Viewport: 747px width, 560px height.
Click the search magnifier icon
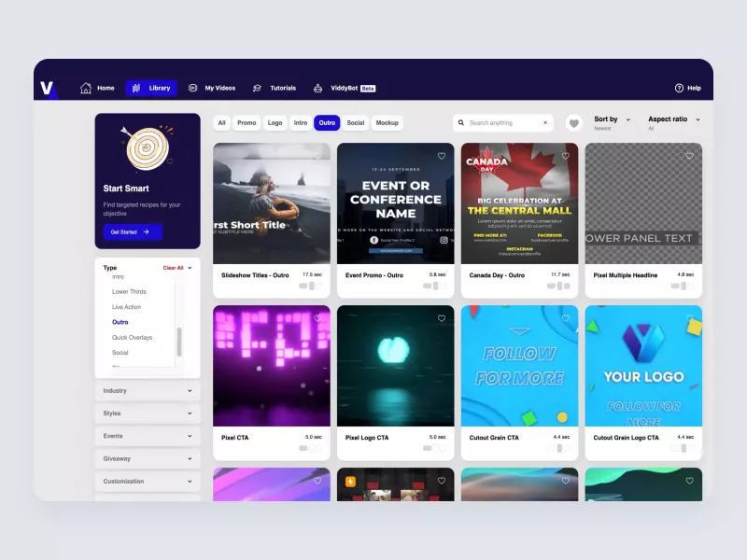[461, 123]
